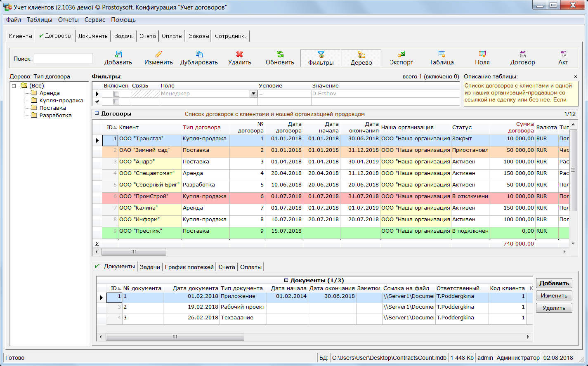Click the red Удалить icon
Viewport: 588px width, 366px height.
pyautogui.click(x=239, y=54)
